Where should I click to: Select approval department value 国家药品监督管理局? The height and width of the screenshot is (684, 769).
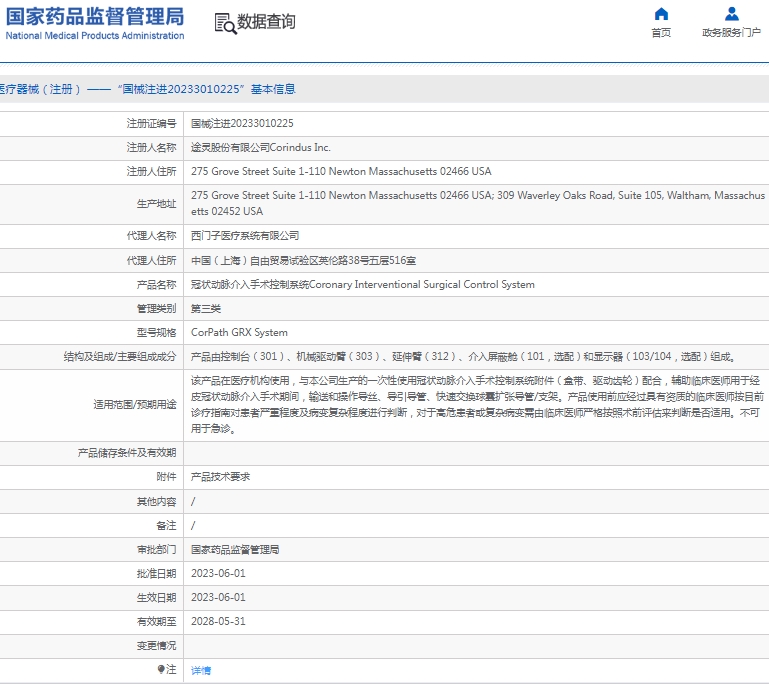235,550
